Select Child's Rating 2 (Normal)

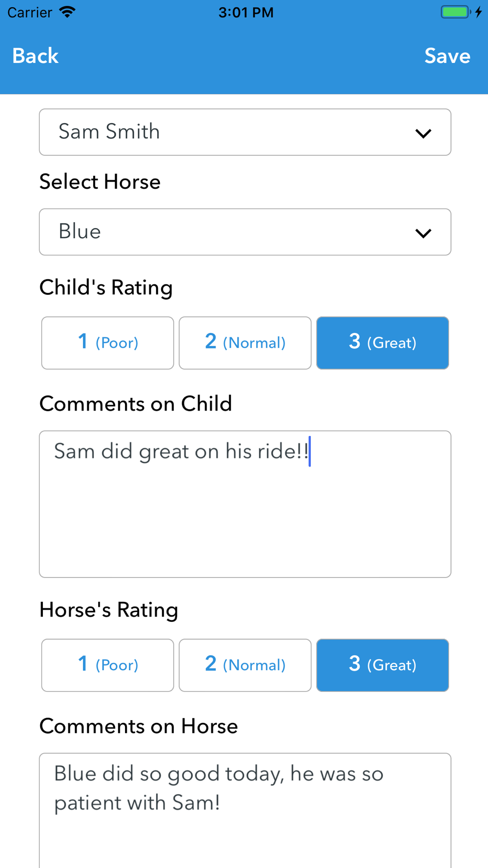pyautogui.click(x=245, y=343)
